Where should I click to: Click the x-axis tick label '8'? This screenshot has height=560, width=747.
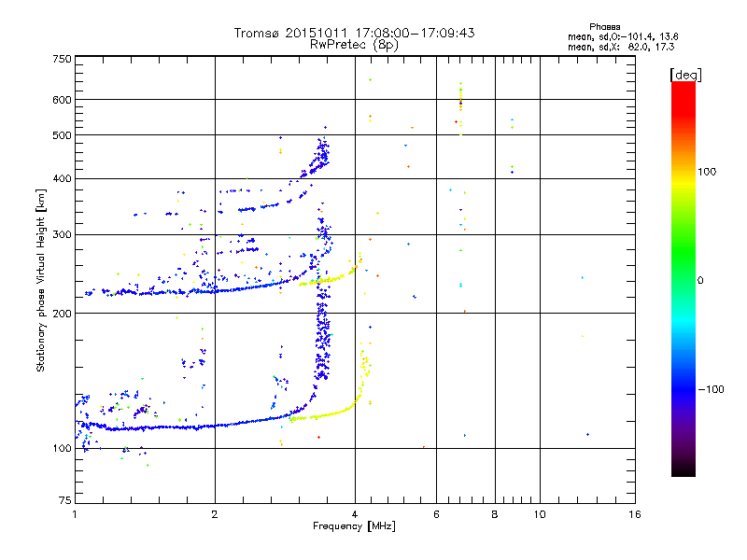click(x=495, y=514)
